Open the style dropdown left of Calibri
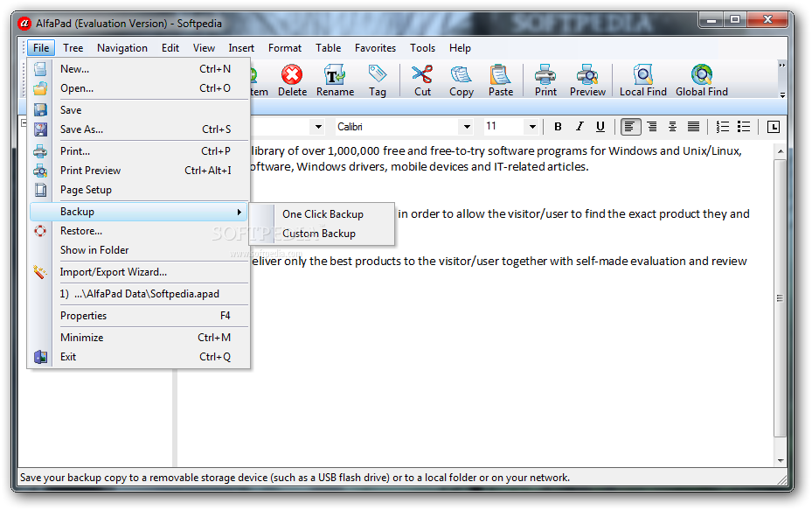Screen dimensions: 812x510 [318, 127]
